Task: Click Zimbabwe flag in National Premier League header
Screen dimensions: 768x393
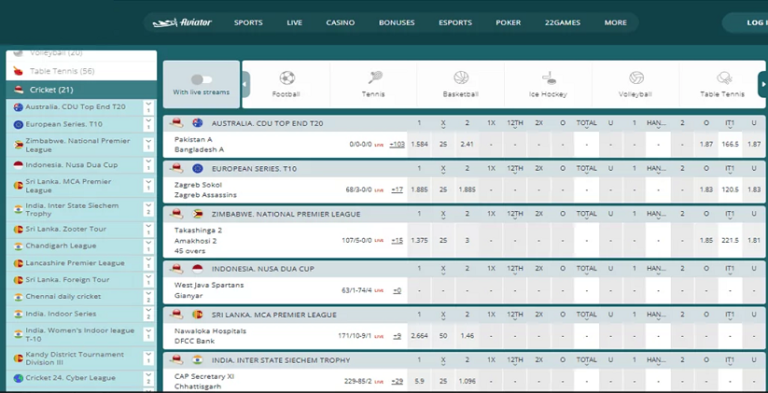Action: point(198,214)
